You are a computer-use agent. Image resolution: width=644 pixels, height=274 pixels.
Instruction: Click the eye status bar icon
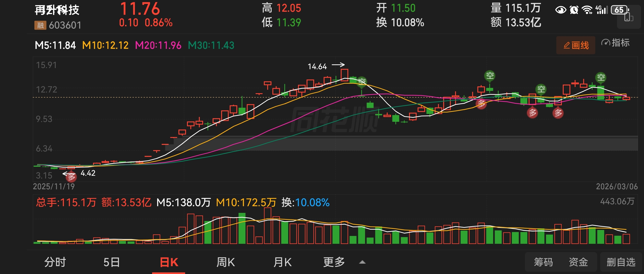pos(560,10)
